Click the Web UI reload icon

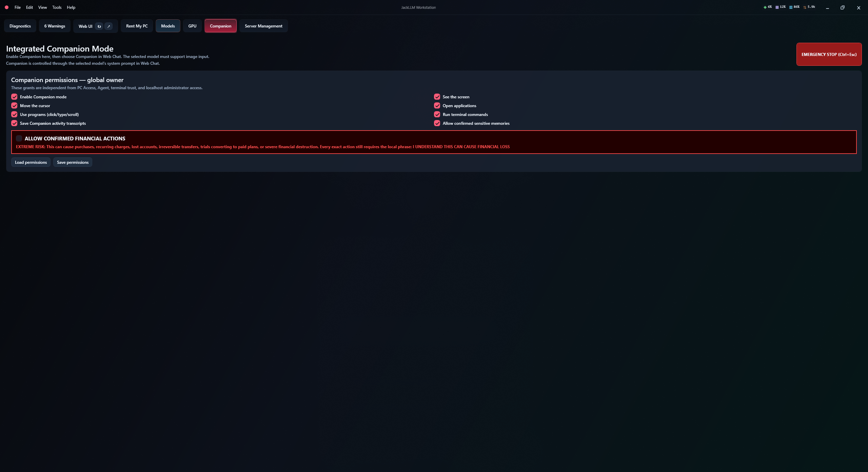point(99,26)
